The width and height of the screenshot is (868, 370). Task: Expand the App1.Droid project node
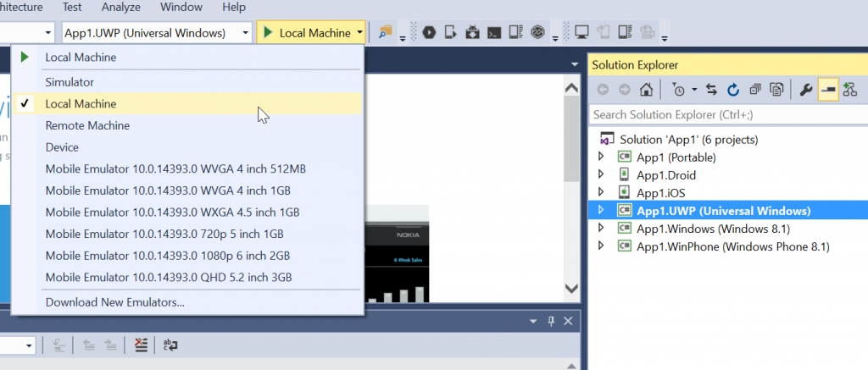601,174
